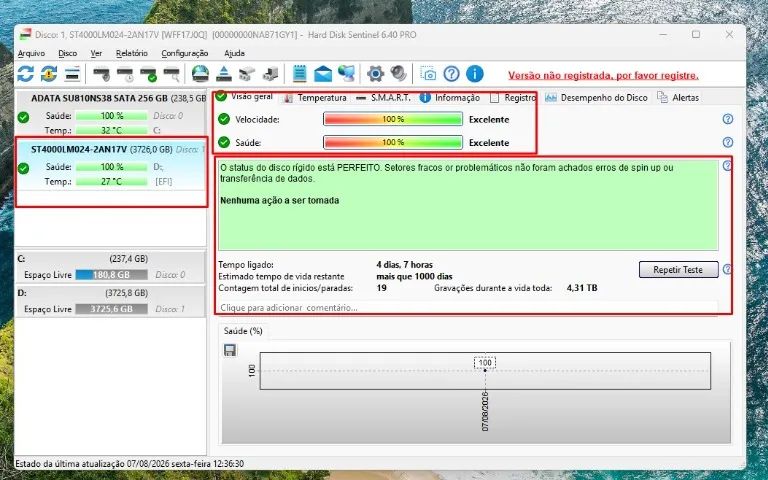Click the globe disk toolbar icon
768x480 pixels.
[200, 74]
